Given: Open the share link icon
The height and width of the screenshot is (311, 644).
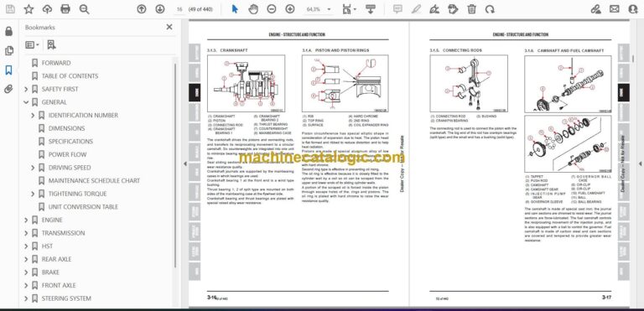Looking at the screenshot, I should click(x=595, y=9).
